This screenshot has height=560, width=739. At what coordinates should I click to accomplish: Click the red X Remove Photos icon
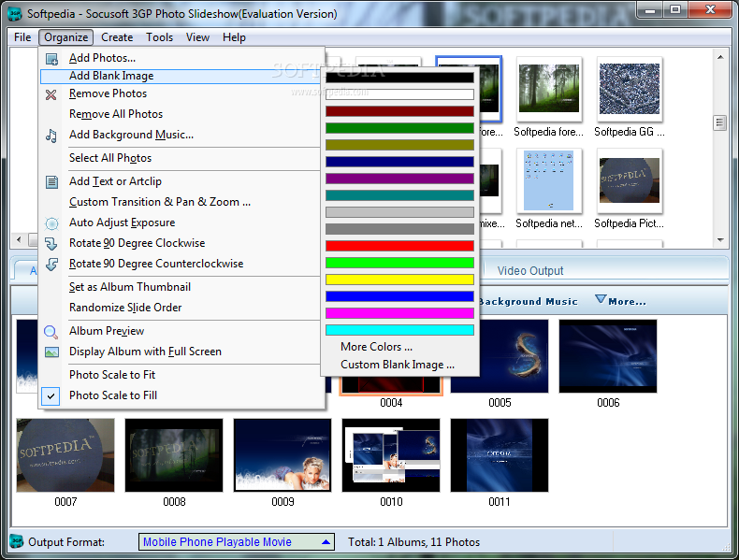pos(51,94)
